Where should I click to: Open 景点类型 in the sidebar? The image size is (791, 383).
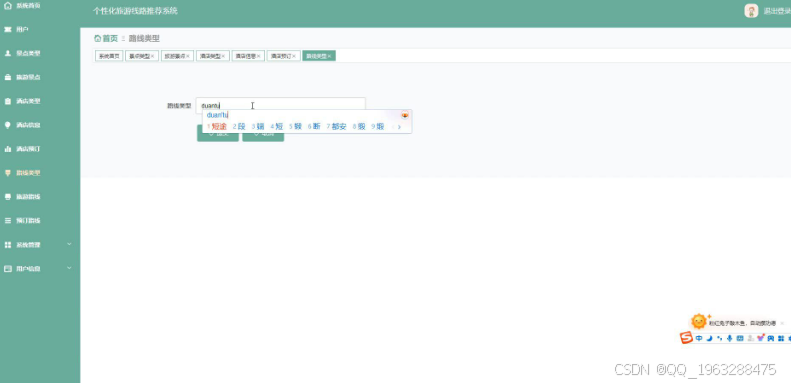28,53
